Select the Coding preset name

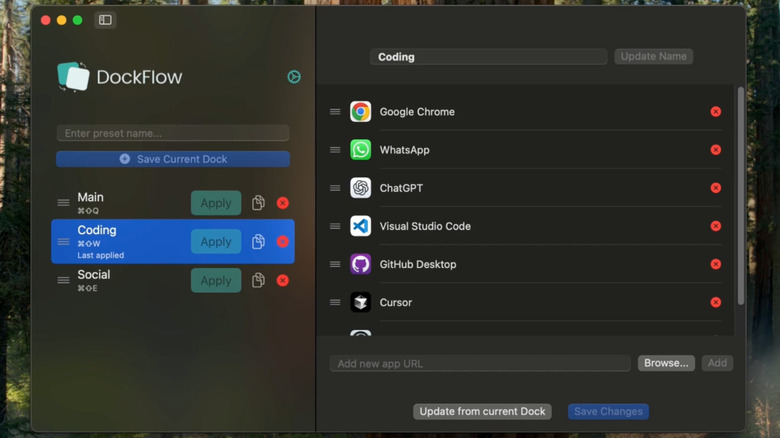97,230
